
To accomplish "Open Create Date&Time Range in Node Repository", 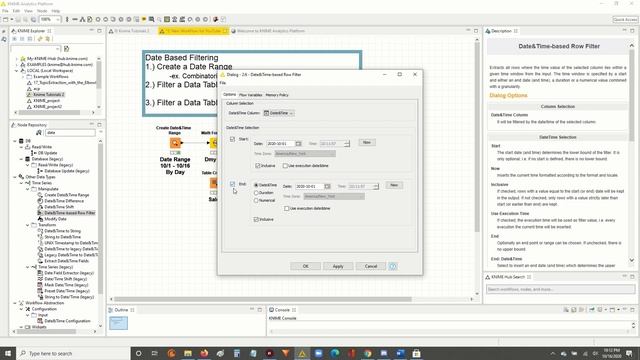I will point(67,195).
